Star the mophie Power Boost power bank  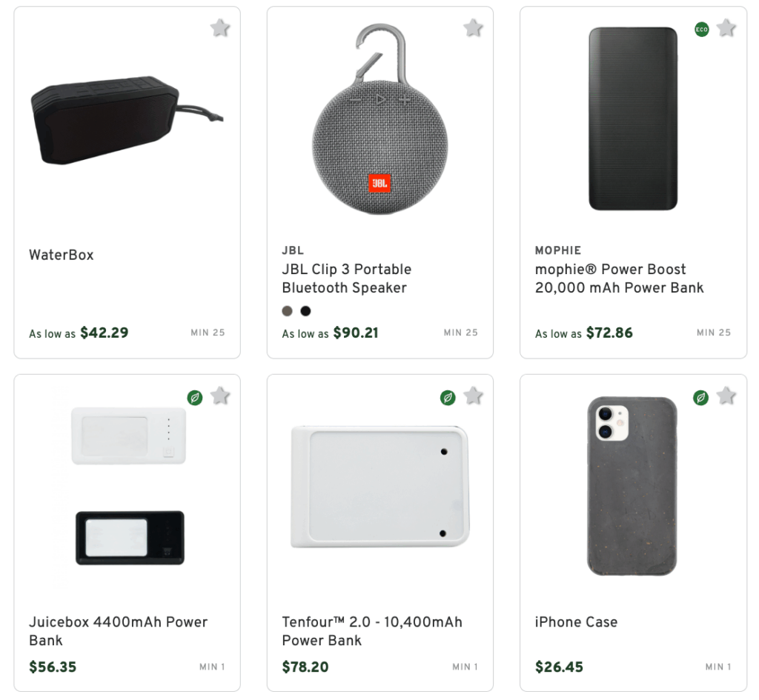[726, 27]
